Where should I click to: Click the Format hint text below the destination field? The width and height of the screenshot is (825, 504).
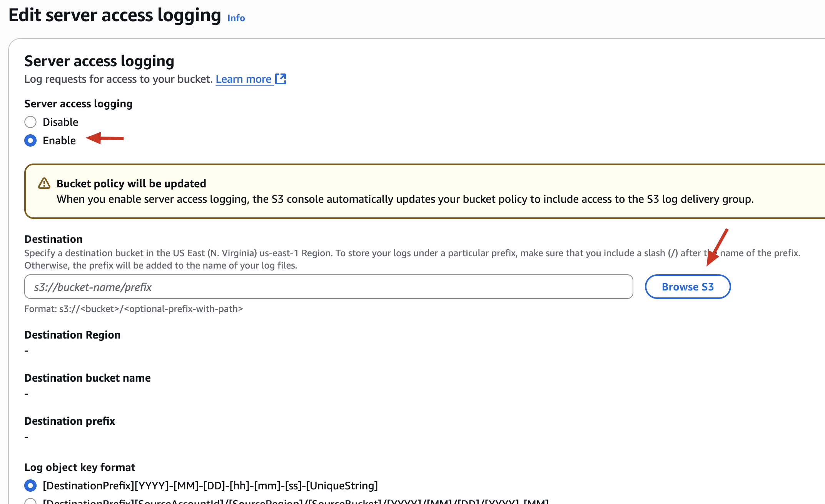point(134,309)
